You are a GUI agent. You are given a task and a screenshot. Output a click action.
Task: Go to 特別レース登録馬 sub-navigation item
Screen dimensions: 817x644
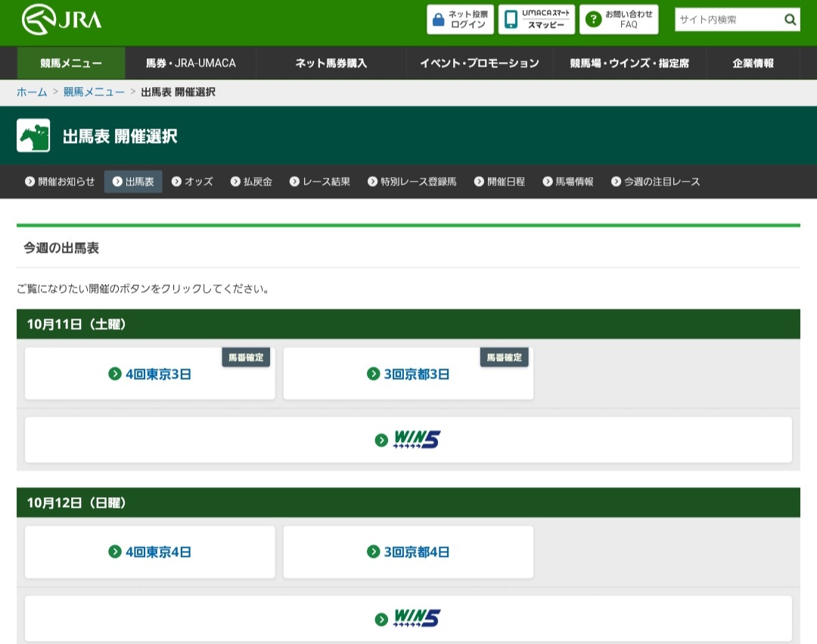412,182
